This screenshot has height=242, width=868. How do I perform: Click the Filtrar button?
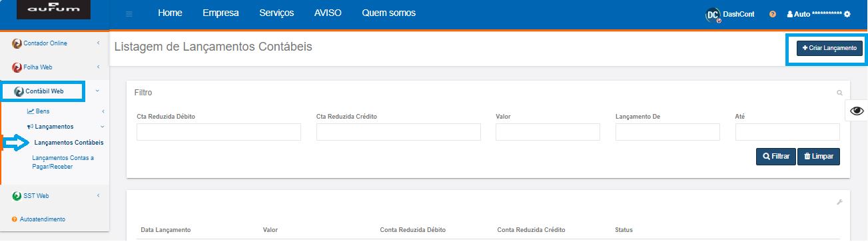[x=776, y=157]
